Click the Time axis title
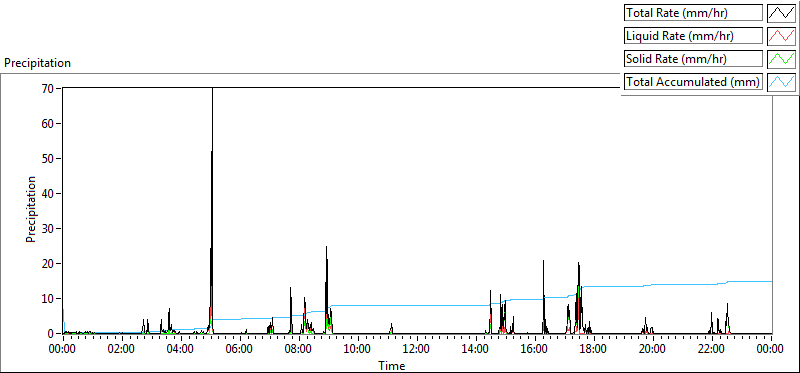This screenshot has height=373, width=800. coord(392,365)
